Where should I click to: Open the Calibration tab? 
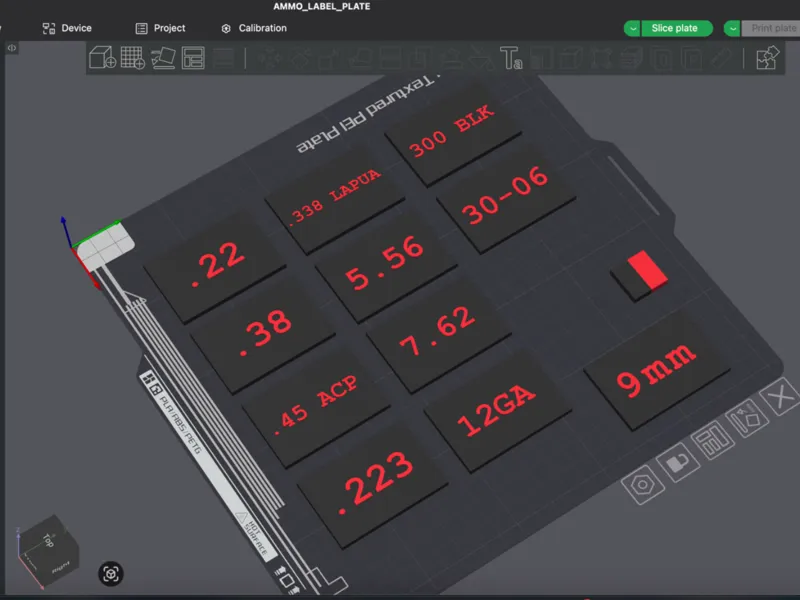point(254,29)
